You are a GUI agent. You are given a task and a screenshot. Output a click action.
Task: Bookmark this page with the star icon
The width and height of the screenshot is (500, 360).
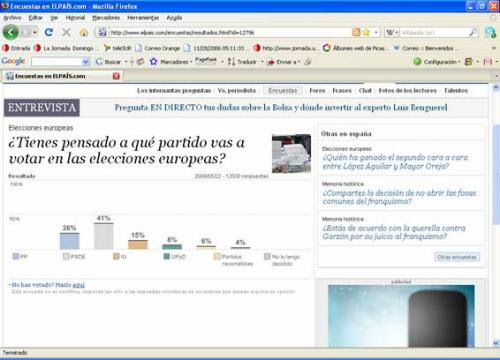click(366, 32)
